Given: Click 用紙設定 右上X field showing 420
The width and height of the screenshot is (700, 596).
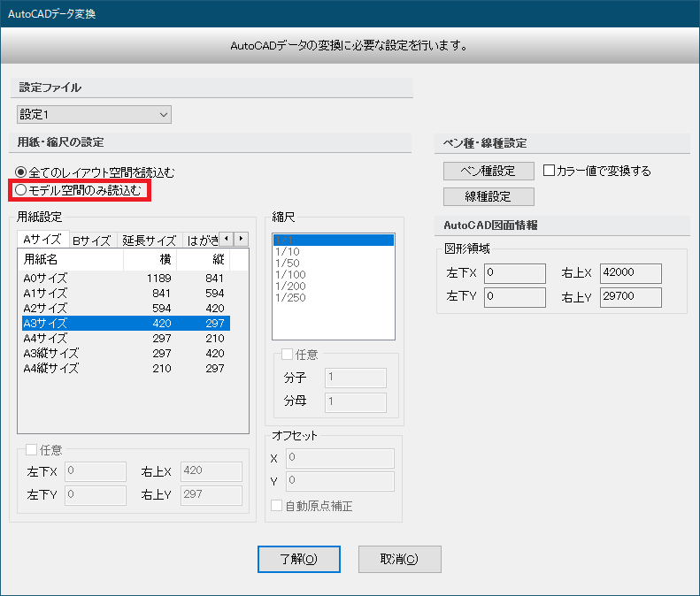Looking at the screenshot, I should 212,471.
